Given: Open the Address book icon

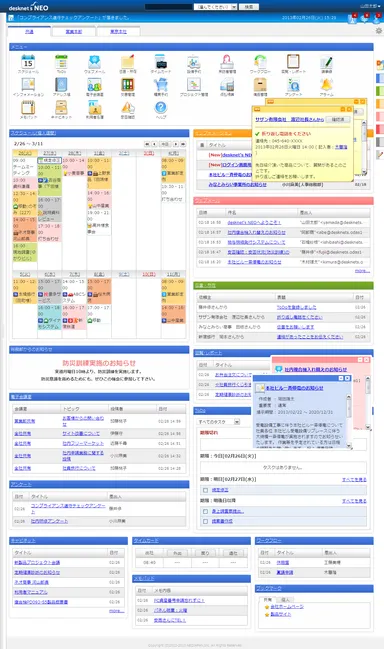Looking at the screenshot, I should [x=61, y=85].
